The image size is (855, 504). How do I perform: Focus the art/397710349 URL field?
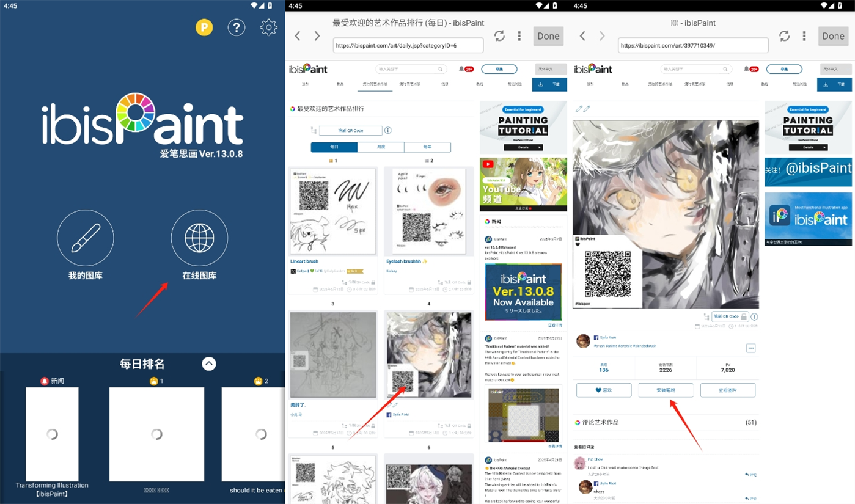tap(693, 45)
